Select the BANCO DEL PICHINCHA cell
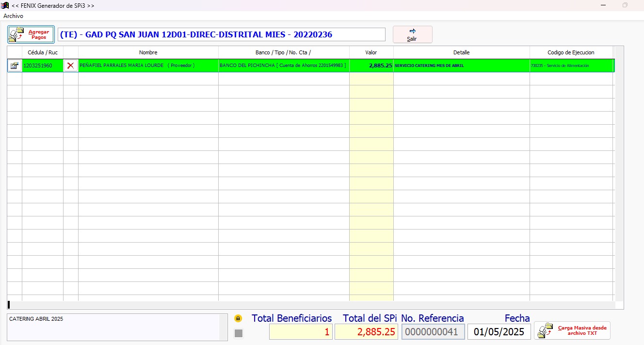This screenshot has width=644, height=345. pyautogui.click(x=283, y=66)
